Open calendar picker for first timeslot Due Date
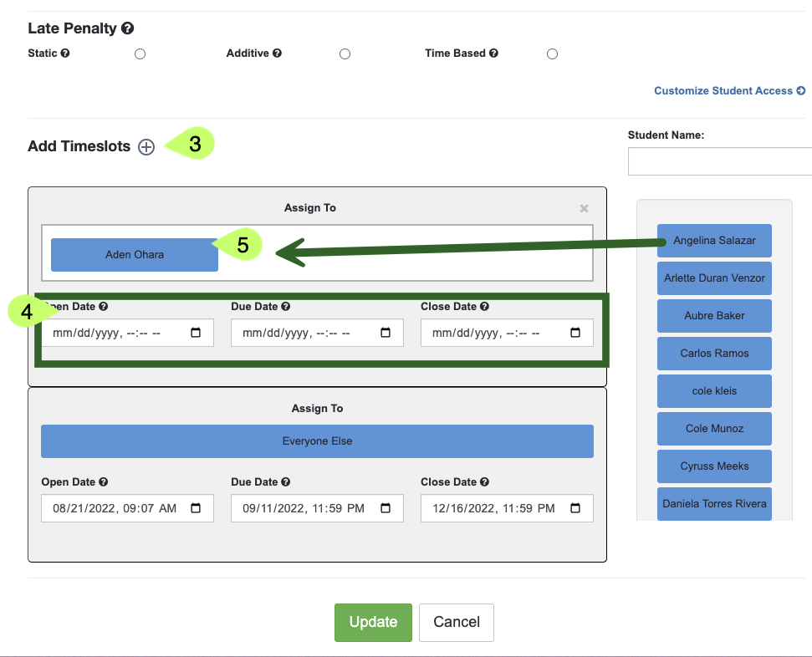 386,333
